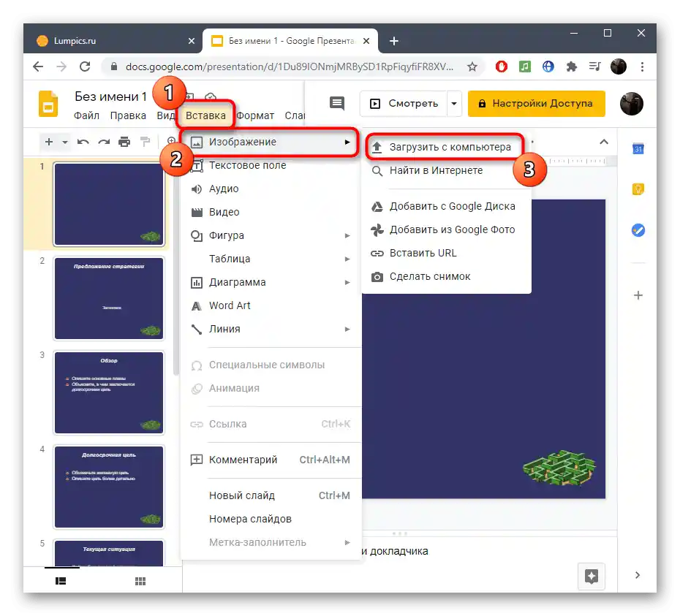Open the browser media control icon
680x616 pixels.
595,66
